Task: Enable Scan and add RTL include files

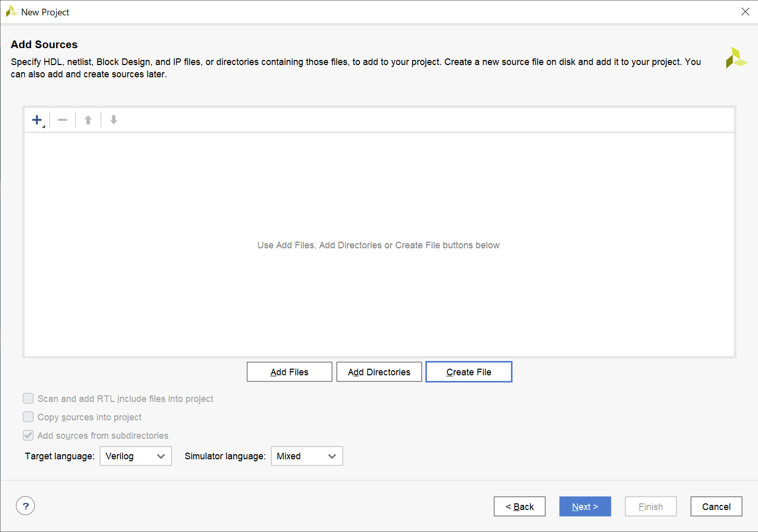Action: tap(28, 398)
